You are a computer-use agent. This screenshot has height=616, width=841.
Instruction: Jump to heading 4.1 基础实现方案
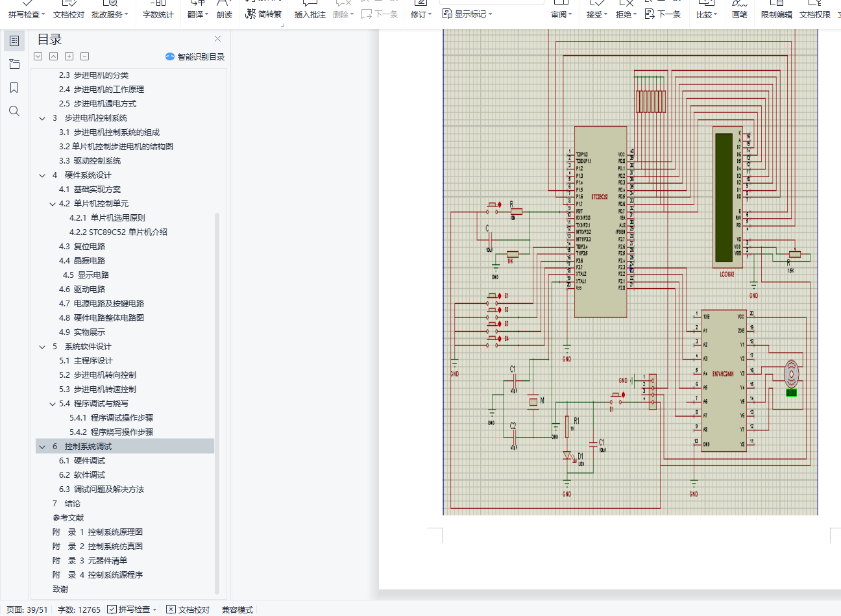click(x=90, y=190)
